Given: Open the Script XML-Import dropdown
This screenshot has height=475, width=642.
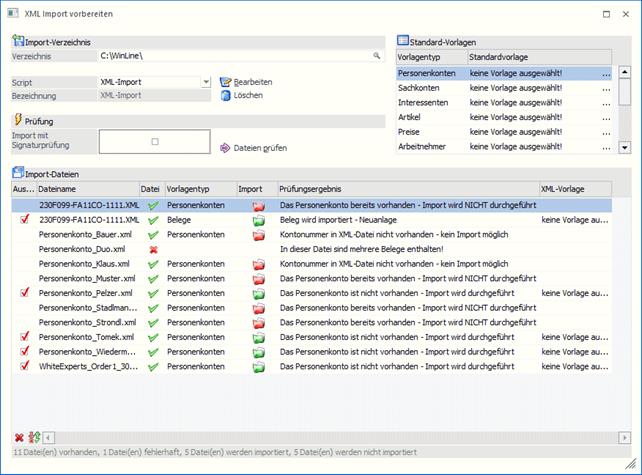Looking at the screenshot, I should point(205,81).
